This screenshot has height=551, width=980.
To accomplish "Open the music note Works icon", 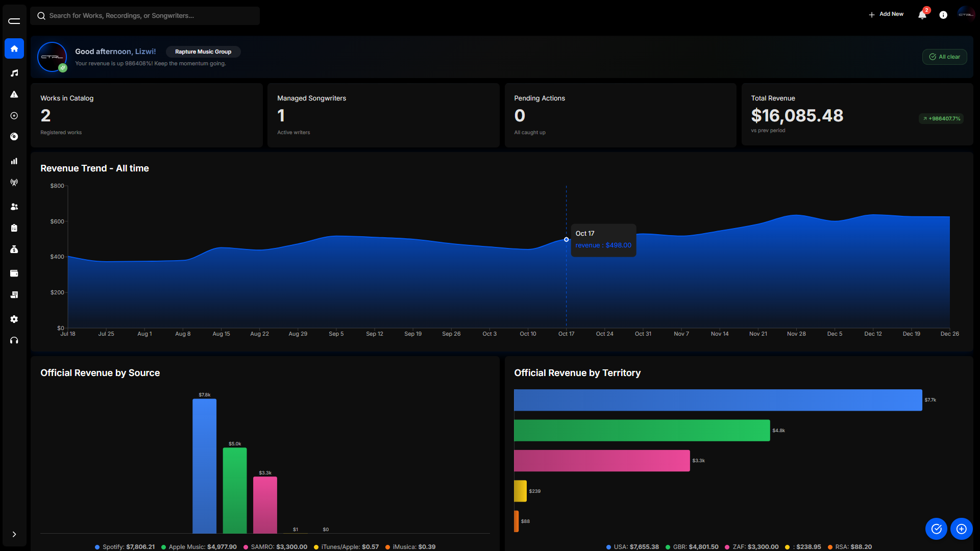I will point(14,73).
